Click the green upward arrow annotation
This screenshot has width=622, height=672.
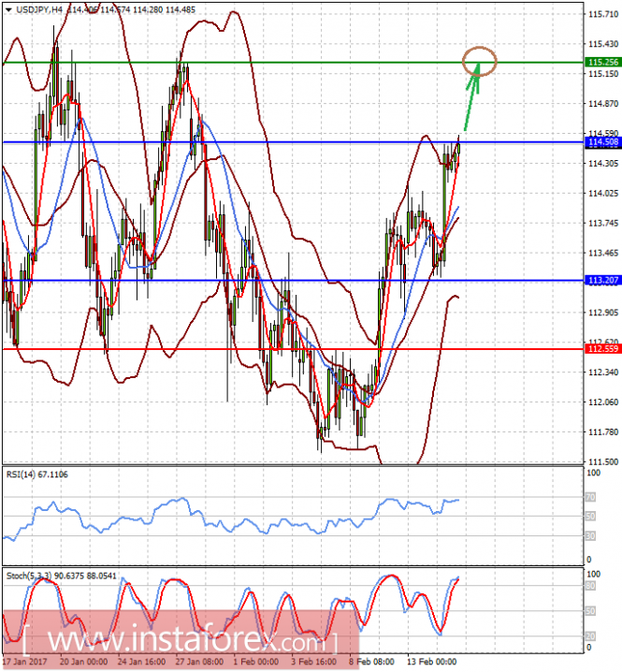click(472, 97)
